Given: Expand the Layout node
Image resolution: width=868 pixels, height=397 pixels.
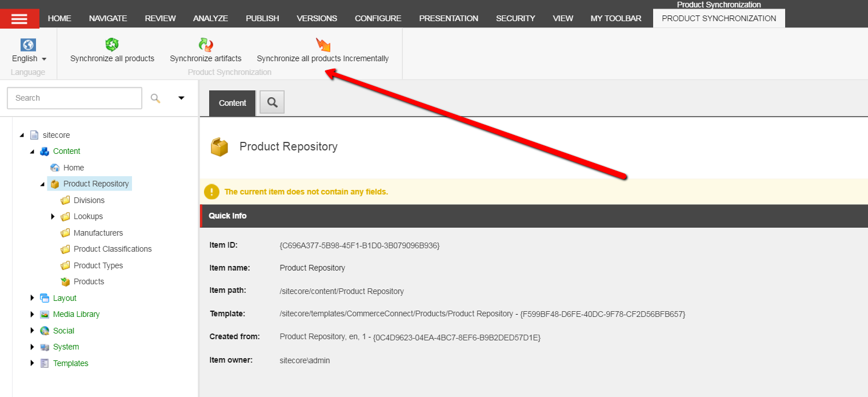Looking at the screenshot, I should click(x=32, y=298).
